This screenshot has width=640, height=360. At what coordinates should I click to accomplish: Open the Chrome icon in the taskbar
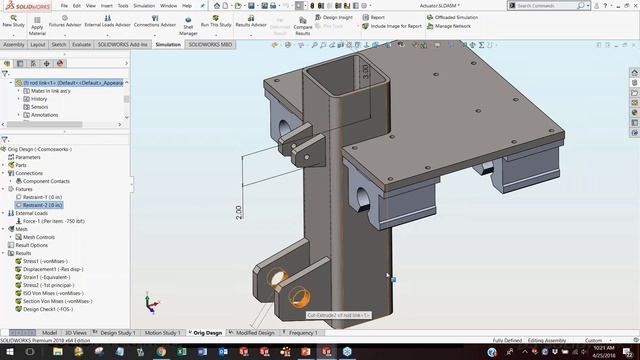pyautogui.click(x=161, y=351)
